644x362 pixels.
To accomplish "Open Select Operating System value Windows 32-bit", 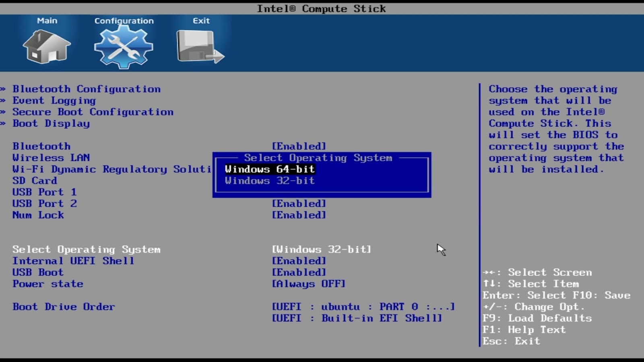I will [x=321, y=249].
